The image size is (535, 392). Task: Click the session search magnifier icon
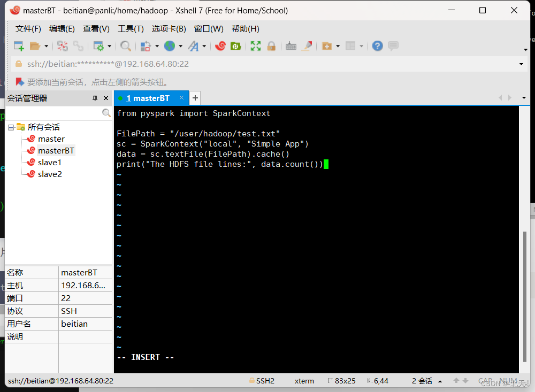point(106,113)
